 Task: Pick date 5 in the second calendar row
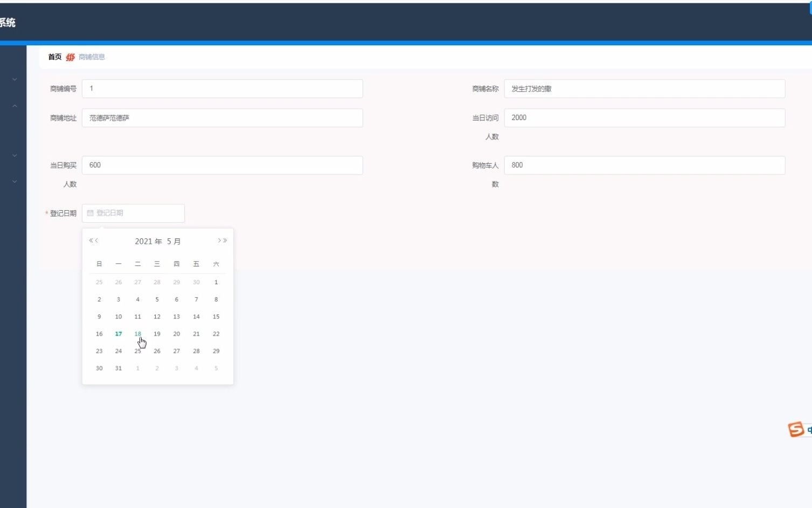pos(157,299)
